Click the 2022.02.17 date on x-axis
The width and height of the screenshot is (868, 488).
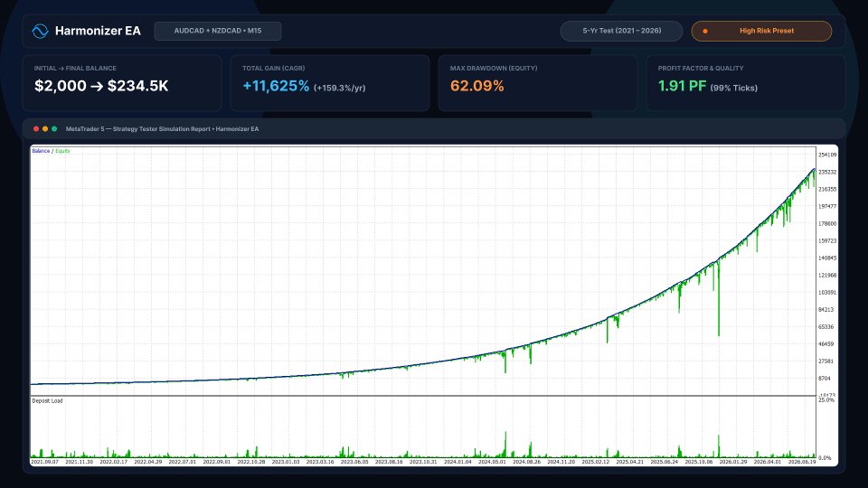114,462
